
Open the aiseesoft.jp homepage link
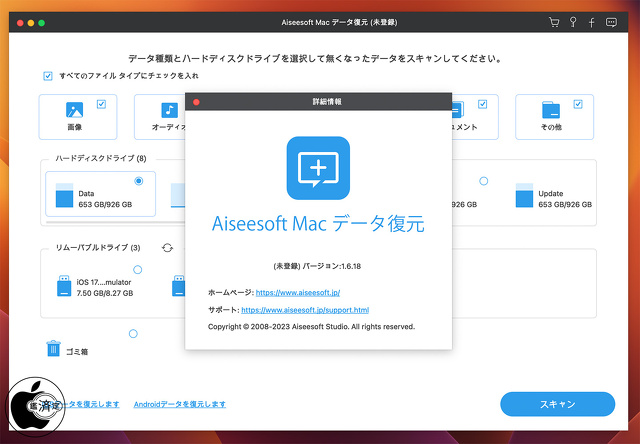[x=298, y=293]
